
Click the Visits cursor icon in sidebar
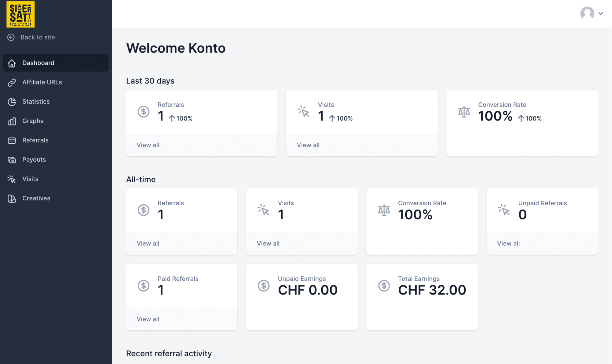pos(12,179)
